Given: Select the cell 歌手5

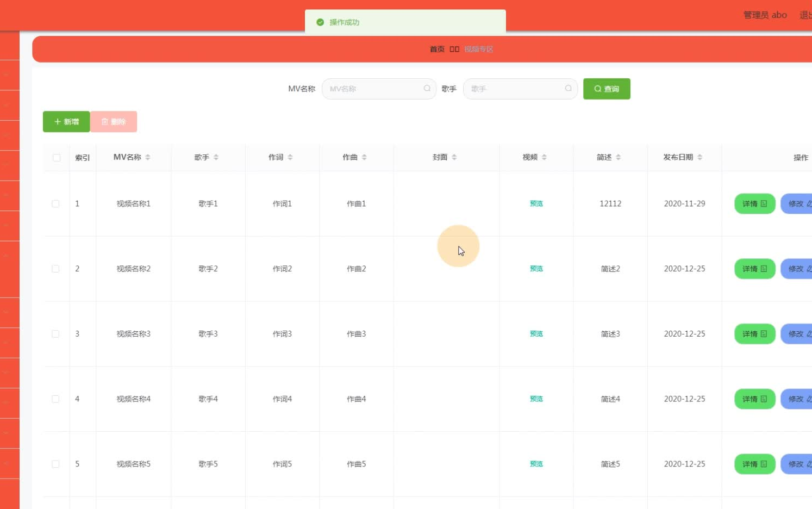Looking at the screenshot, I should click(208, 464).
